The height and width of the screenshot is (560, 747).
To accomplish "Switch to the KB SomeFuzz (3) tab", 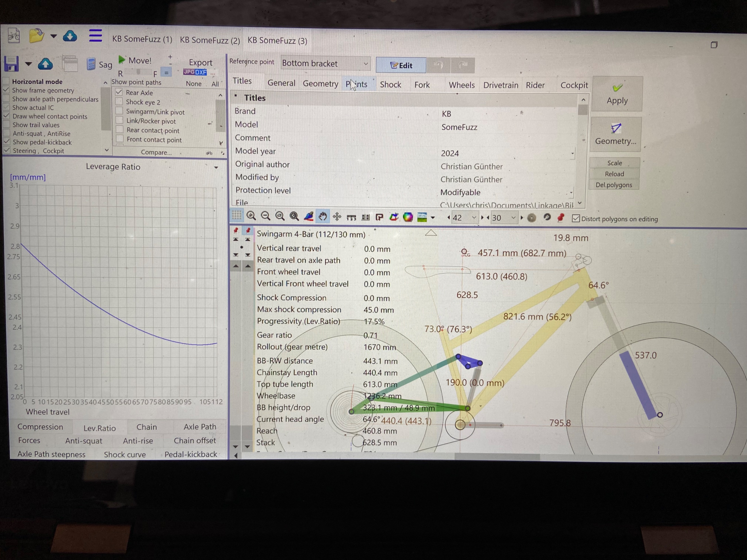I will pos(277,40).
